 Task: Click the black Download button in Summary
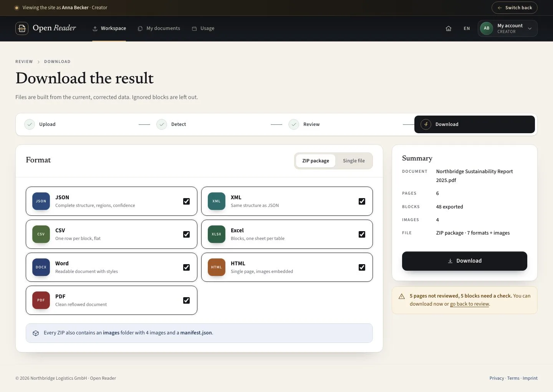click(465, 261)
